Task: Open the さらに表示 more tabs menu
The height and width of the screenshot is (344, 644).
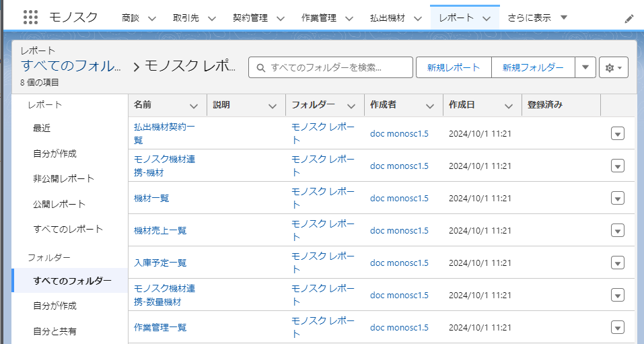Action: pyautogui.click(x=537, y=18)
